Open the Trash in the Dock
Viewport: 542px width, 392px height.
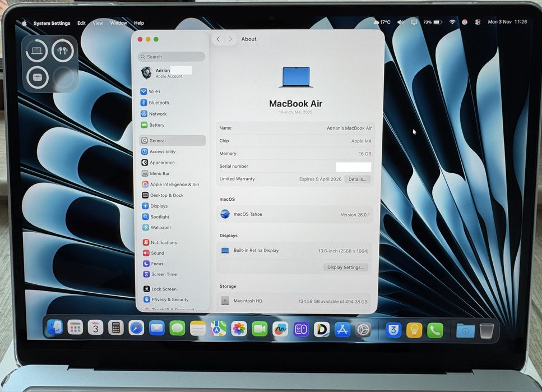tap(487, 331)
